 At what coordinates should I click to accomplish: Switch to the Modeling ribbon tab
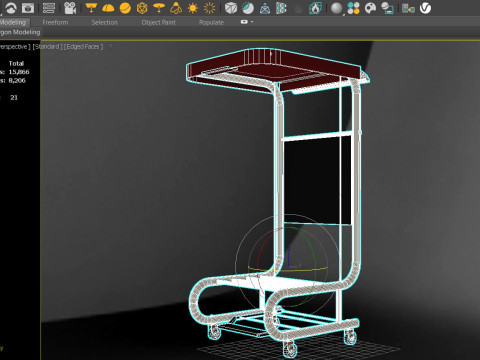13,22
